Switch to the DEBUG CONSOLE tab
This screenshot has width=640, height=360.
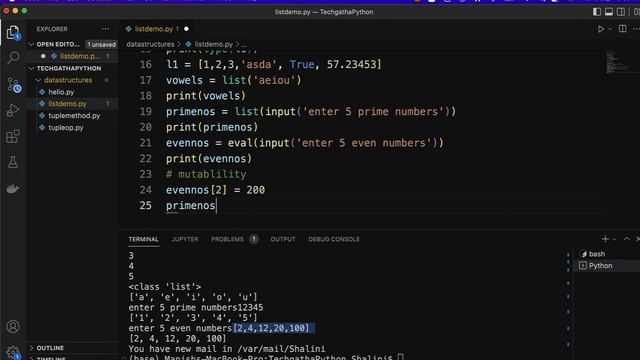coord(334,239)
